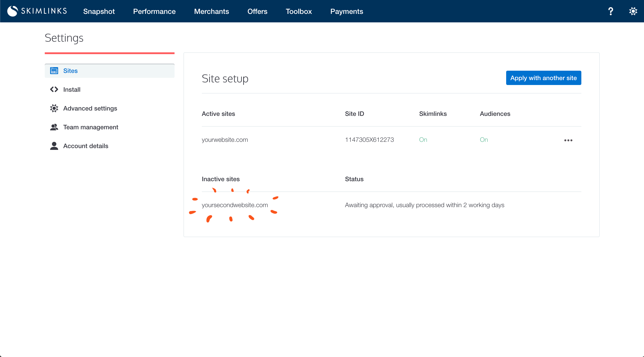Image resolution: width=644 pixels, height=357 pixels.
Task: Open Advanced settings page
Action: point(90,108)
